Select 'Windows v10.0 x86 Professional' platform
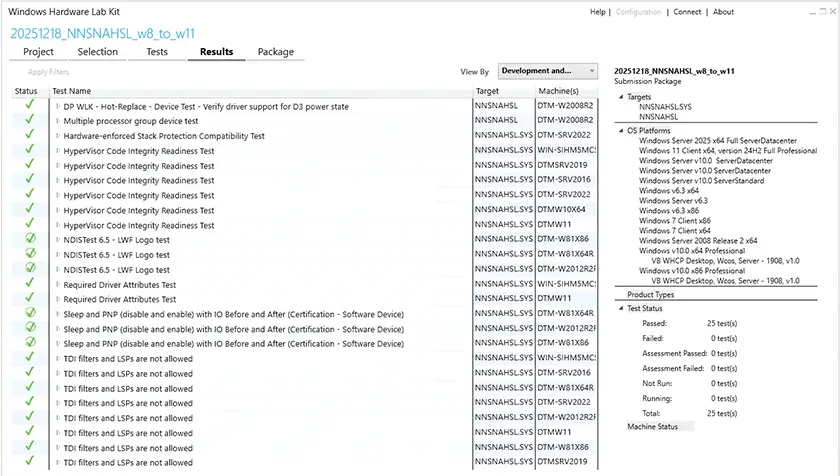Screen dimensions: 840x476 click(x=692, y=271)
